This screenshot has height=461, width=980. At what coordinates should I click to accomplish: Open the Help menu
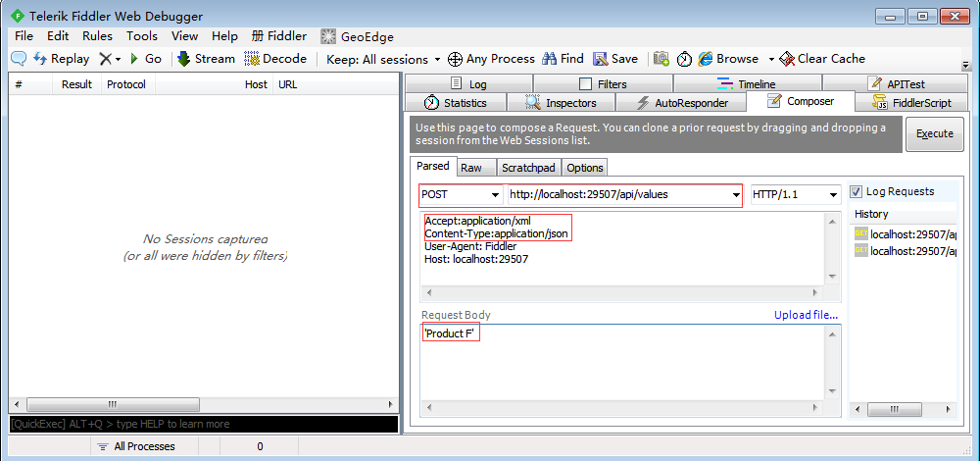tap(224, 36)
